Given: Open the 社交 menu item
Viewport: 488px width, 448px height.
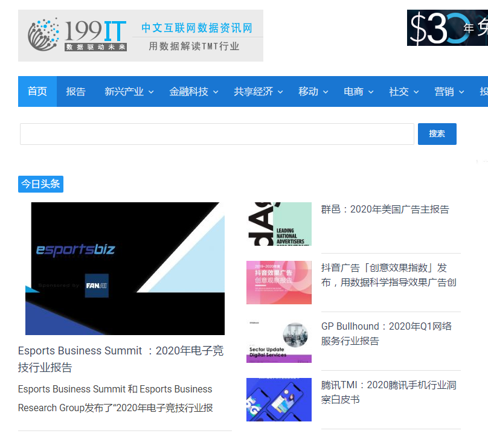Looking at the screenshot, I should [399, 91].
